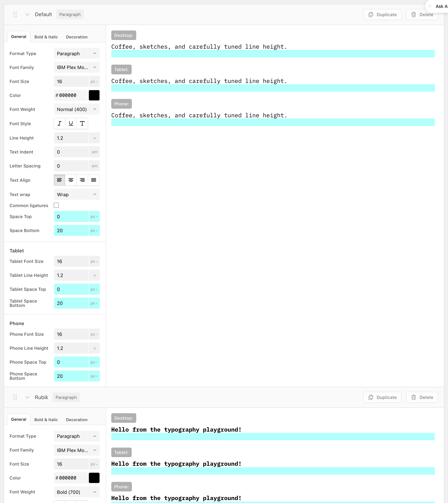
Task: Justify the text alignment
Action: (93, 180)
